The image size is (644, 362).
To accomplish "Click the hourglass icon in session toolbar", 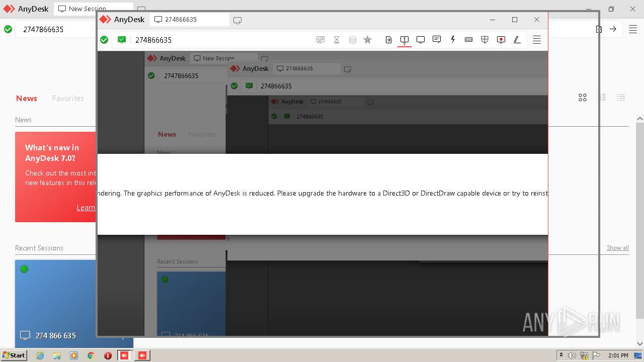I will click(337, 40).
